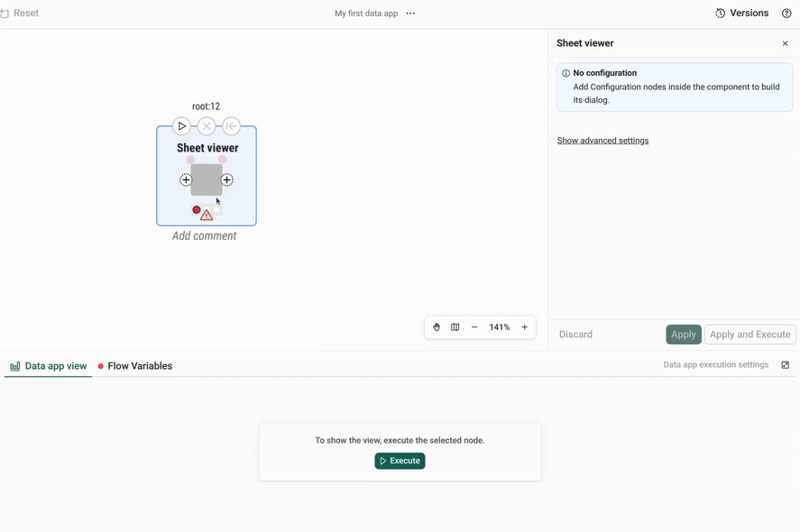Activate the pan hand tool

437,327
